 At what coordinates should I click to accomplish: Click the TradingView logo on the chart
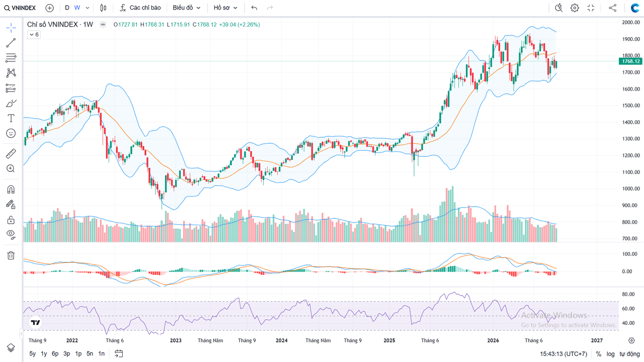[x=35, y=323]
